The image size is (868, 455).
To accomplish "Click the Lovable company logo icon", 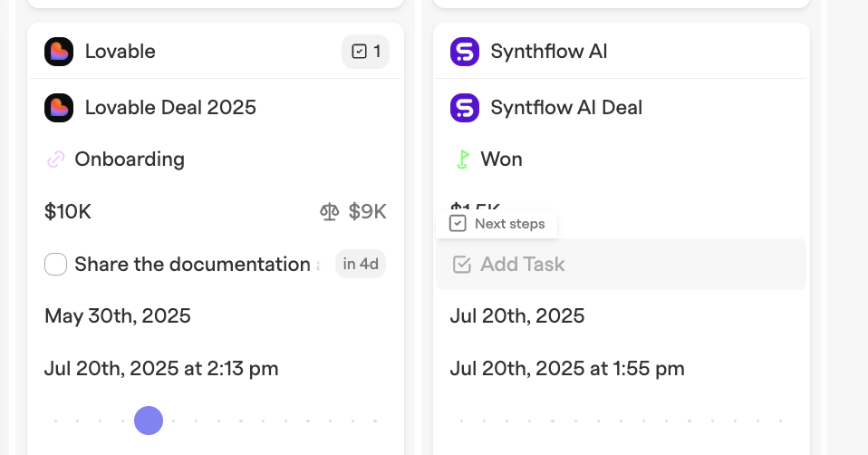I will pos(59,52).
